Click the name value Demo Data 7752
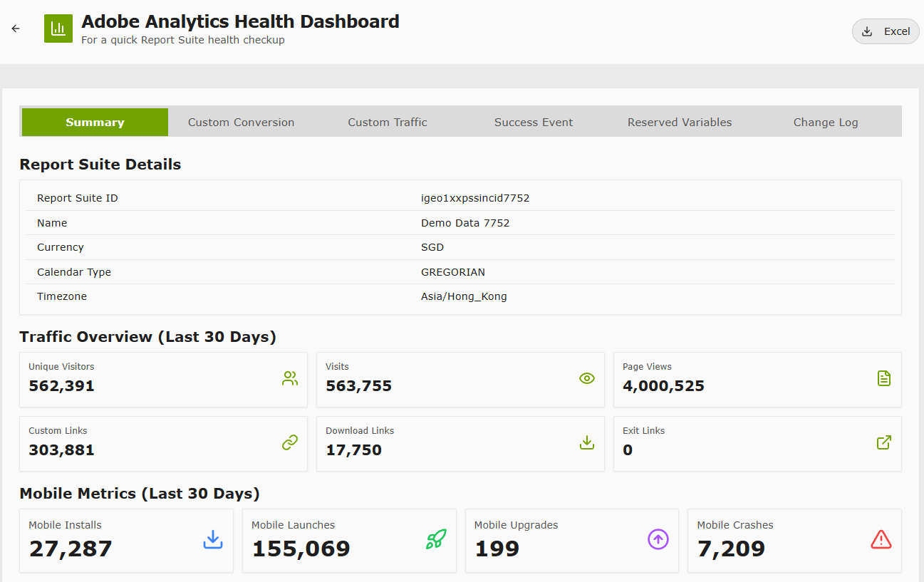 (x=465, y=223)
